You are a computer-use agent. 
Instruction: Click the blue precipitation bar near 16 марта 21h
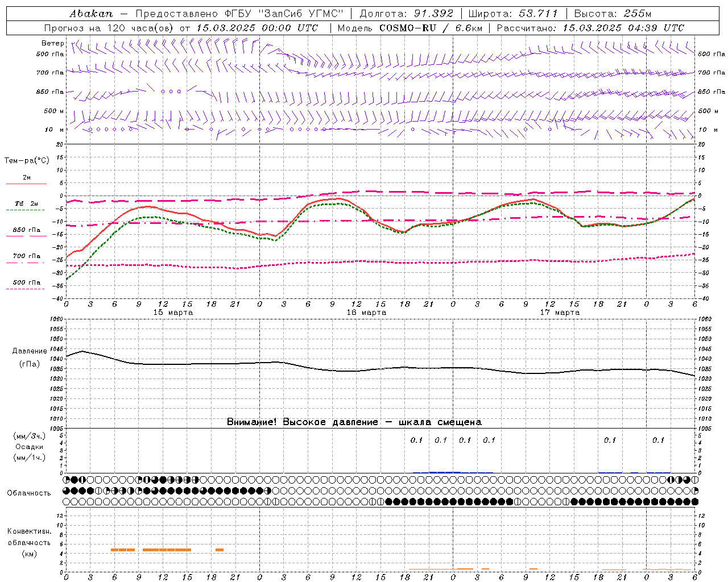point(445,472)
